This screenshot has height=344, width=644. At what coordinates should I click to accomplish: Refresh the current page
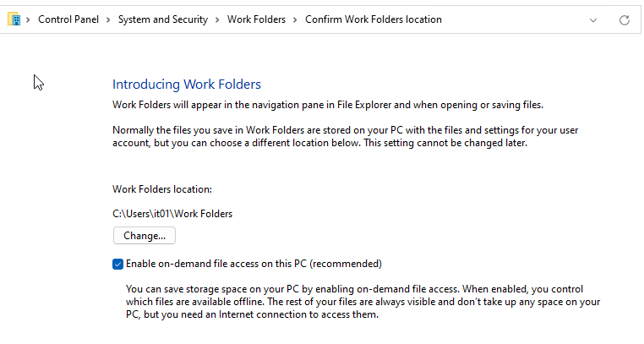pos(625,19)
